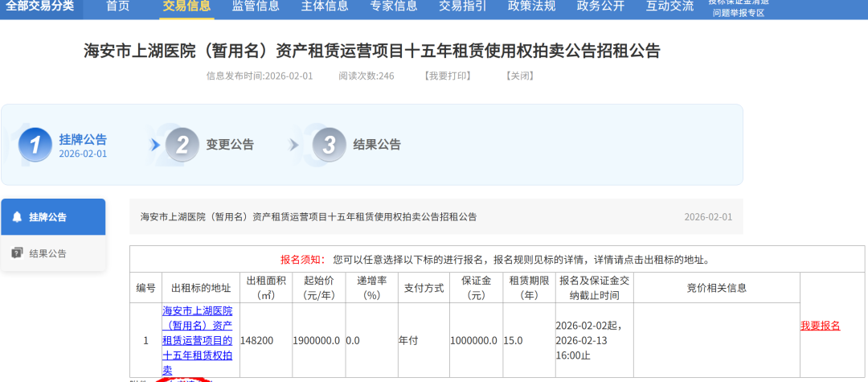This screenshot has width=868, height=382.
Task: Click the main announcement page title
Action: [x=372, y=51]
